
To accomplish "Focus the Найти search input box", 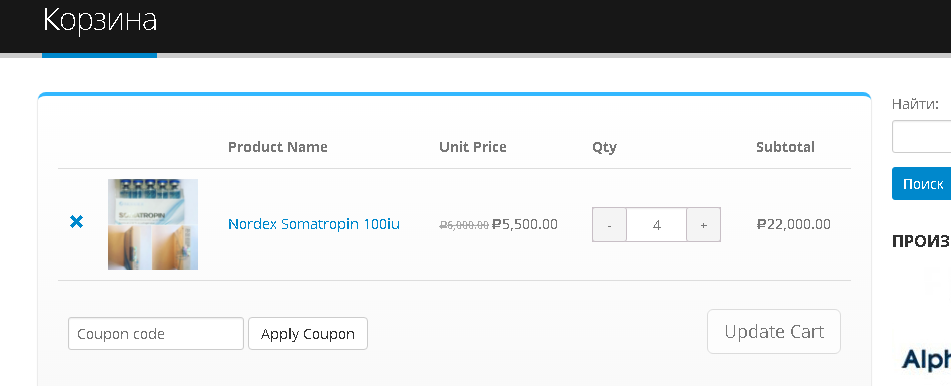I will coord(922,137).
